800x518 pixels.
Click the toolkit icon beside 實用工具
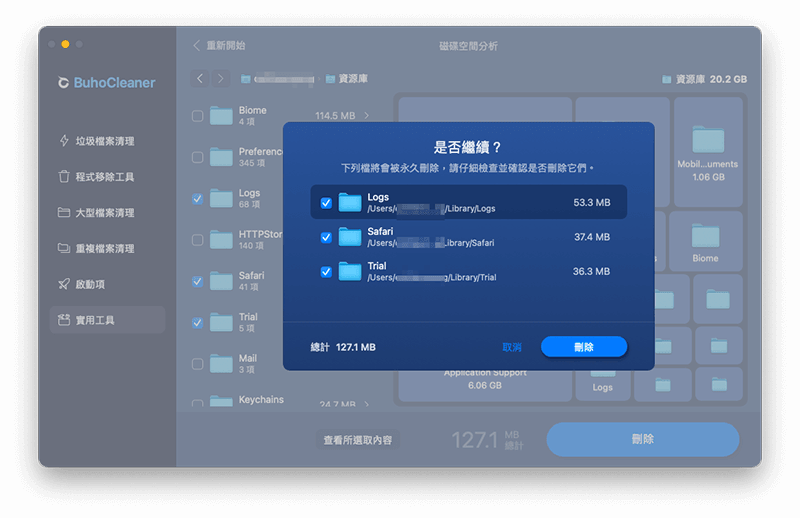pyautogui.click(x=64, y=320)
